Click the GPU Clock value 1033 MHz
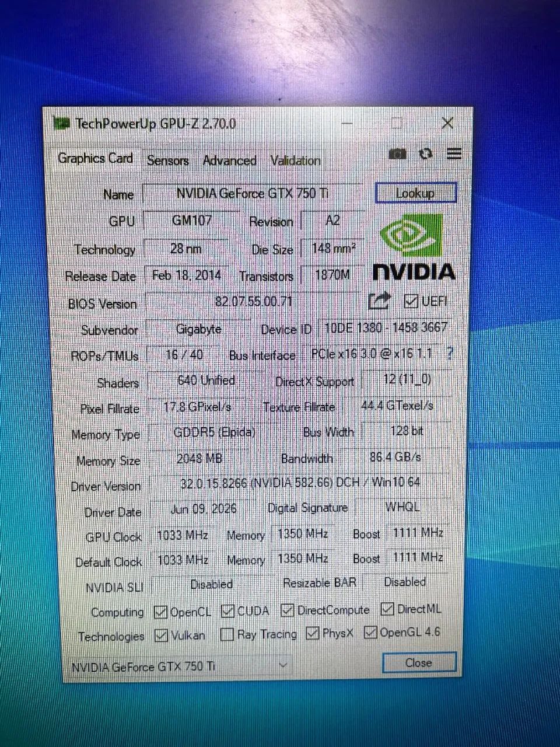The height and width of the screenshot is (747, 560). pos(183,535)
